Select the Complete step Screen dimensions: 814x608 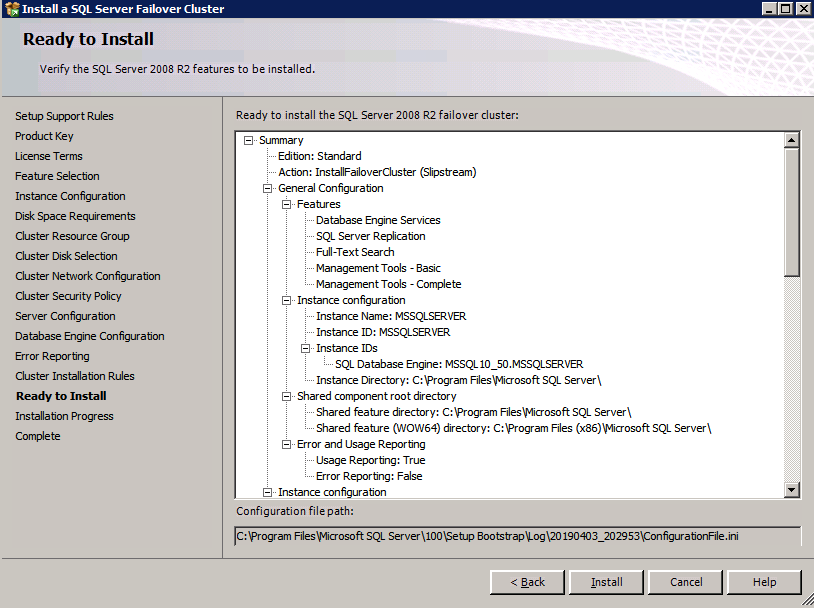tap(38, 436)
